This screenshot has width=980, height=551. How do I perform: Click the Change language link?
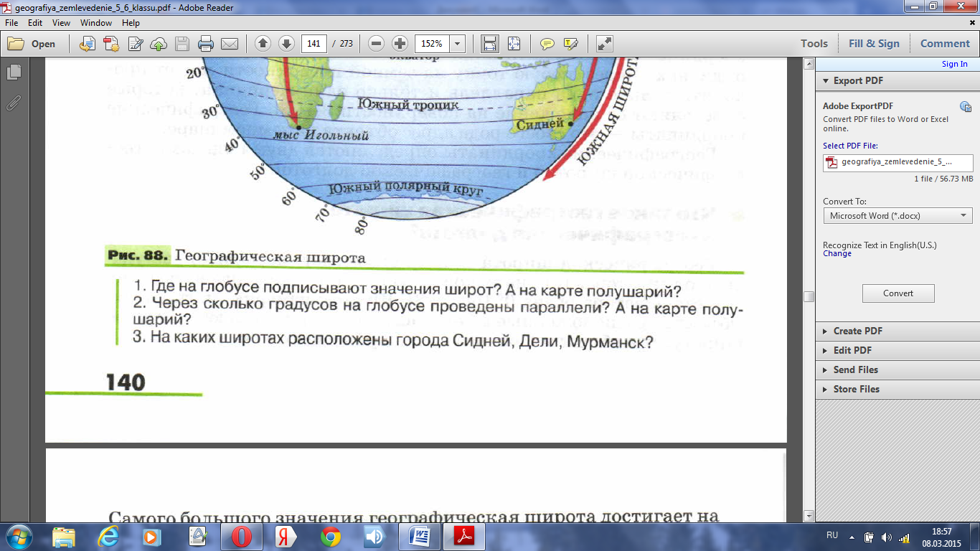click(837, 253)
